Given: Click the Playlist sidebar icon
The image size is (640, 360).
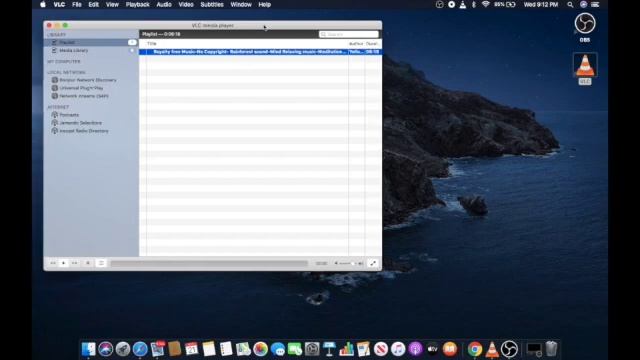Looking at the screenshot, I should (54, 42).
